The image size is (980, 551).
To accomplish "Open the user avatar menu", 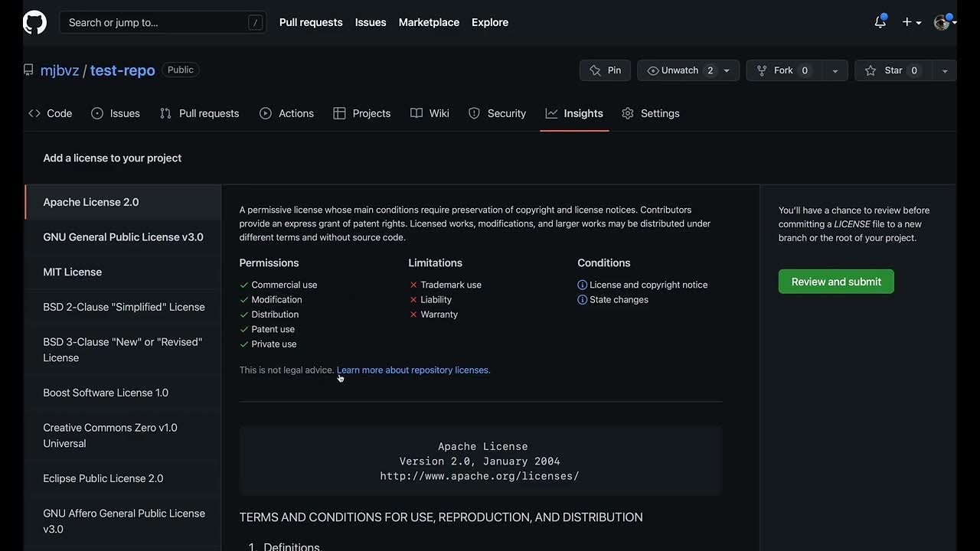I will 946,22.
